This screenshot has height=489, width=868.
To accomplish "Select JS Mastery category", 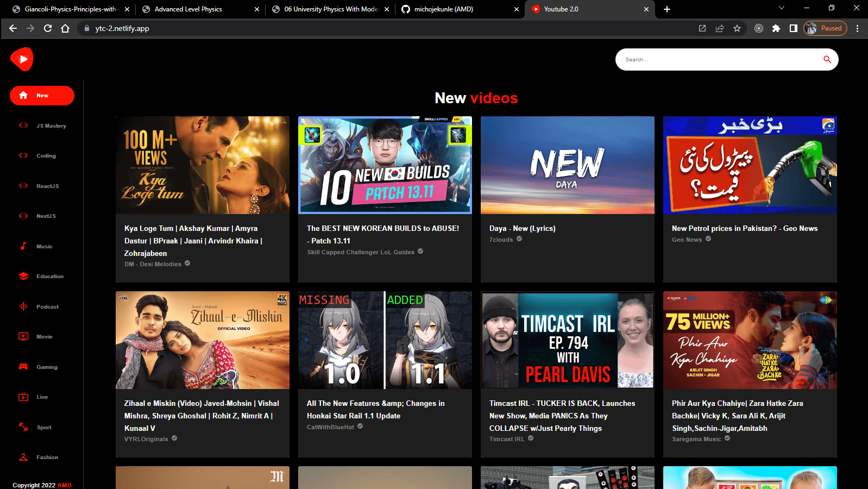I will point(42,126).
